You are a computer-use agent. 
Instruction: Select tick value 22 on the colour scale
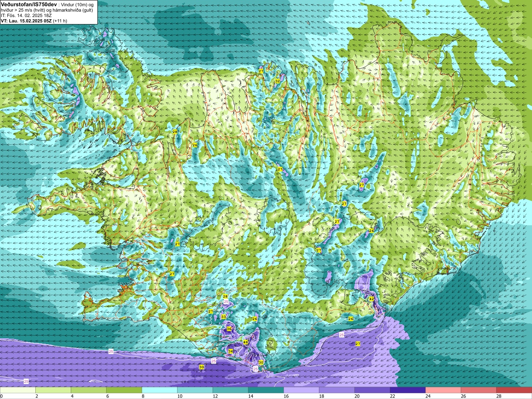pos(392,396)
